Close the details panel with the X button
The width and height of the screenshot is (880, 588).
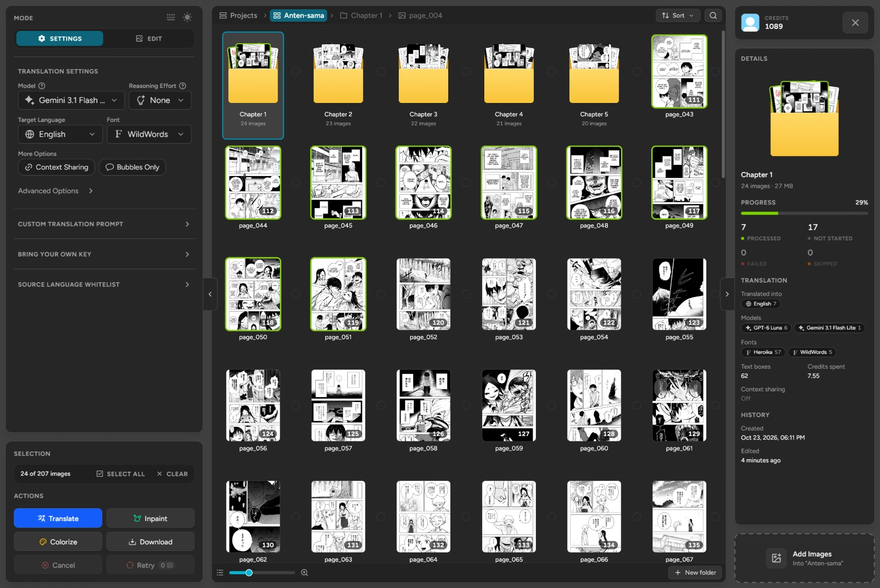click(x=855, y=23)
